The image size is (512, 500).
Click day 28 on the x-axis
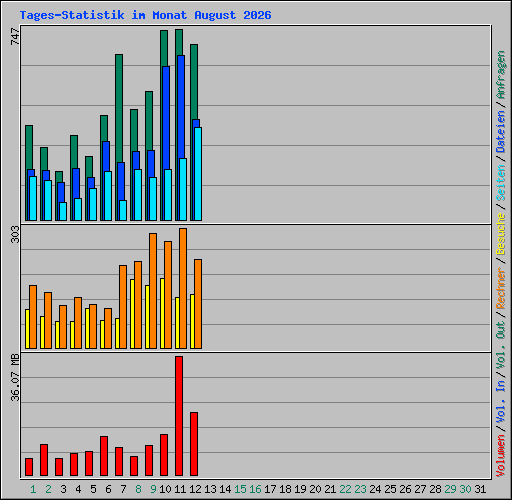point(435,489)
